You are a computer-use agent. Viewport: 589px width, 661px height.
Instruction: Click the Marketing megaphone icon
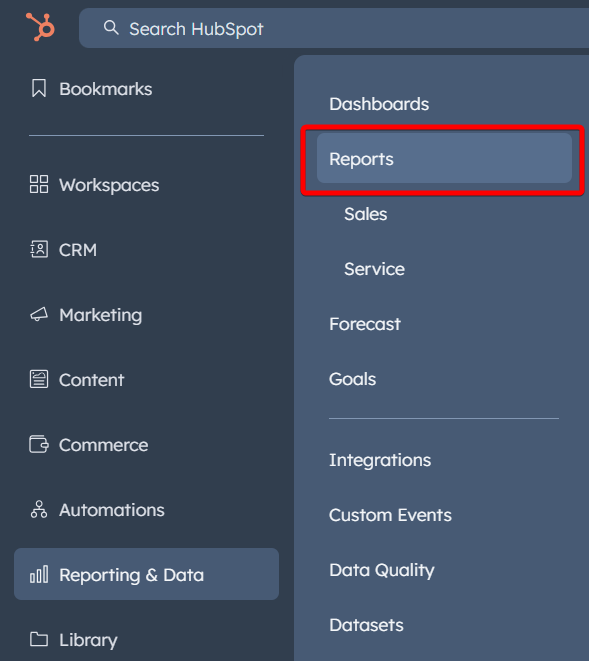(x=39, y=314)
